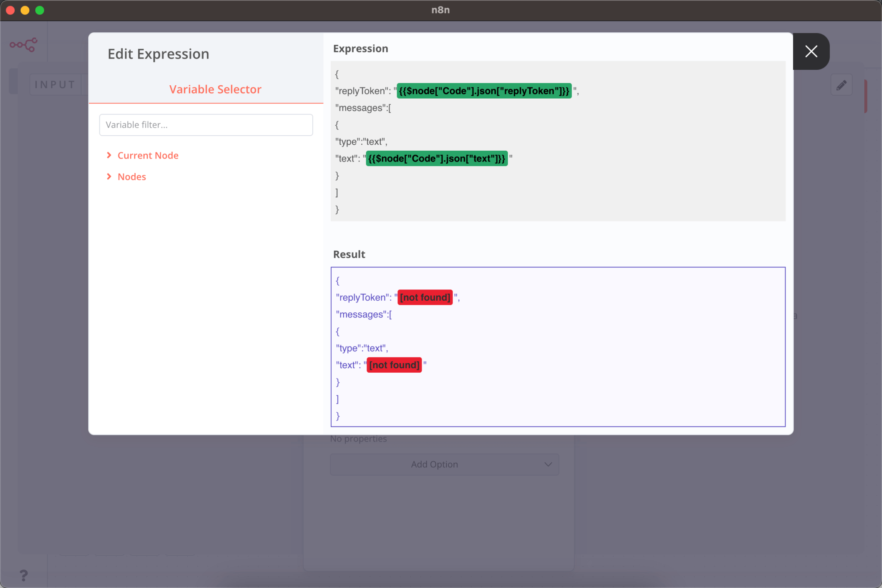The width and height of the screenshot is (882, 588).
Task: Expand the Nodes chevron
Action: pos(109,177)
